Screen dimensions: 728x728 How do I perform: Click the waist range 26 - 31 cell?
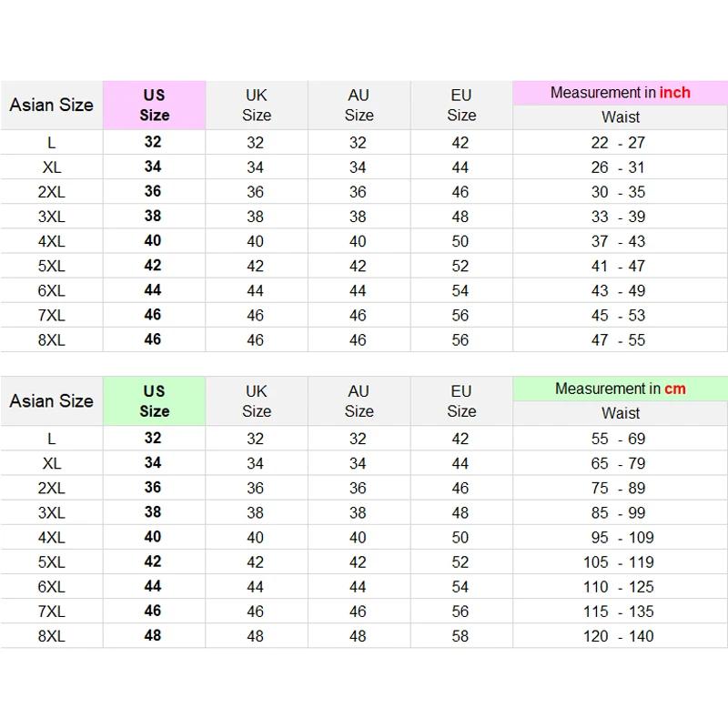[618, 167]
